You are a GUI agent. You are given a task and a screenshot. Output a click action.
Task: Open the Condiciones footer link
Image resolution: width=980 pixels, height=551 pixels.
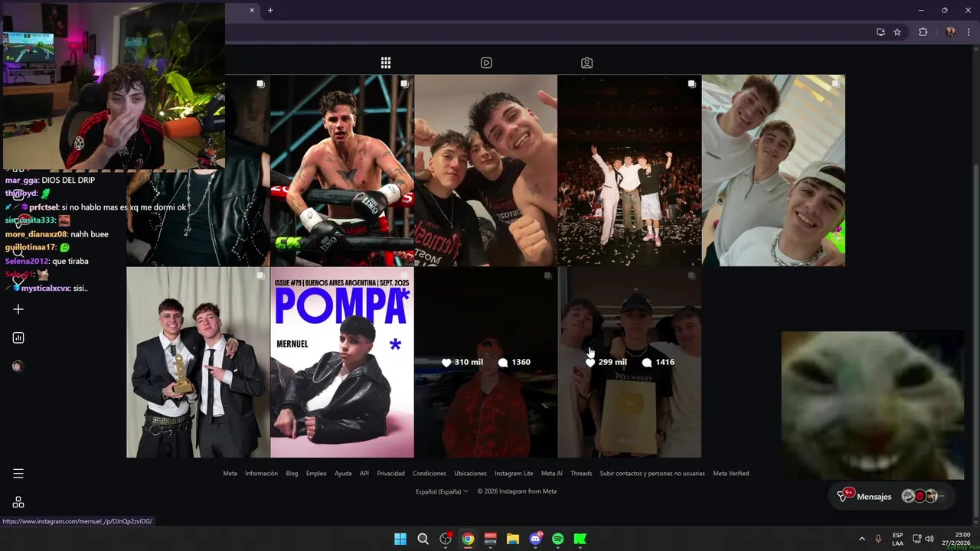point(430,473)
